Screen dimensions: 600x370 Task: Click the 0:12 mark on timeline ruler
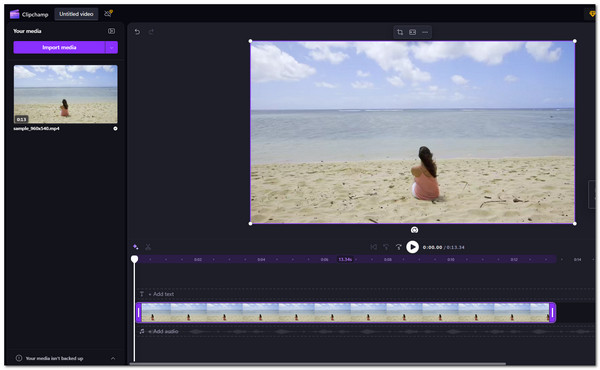coord(514,259)
